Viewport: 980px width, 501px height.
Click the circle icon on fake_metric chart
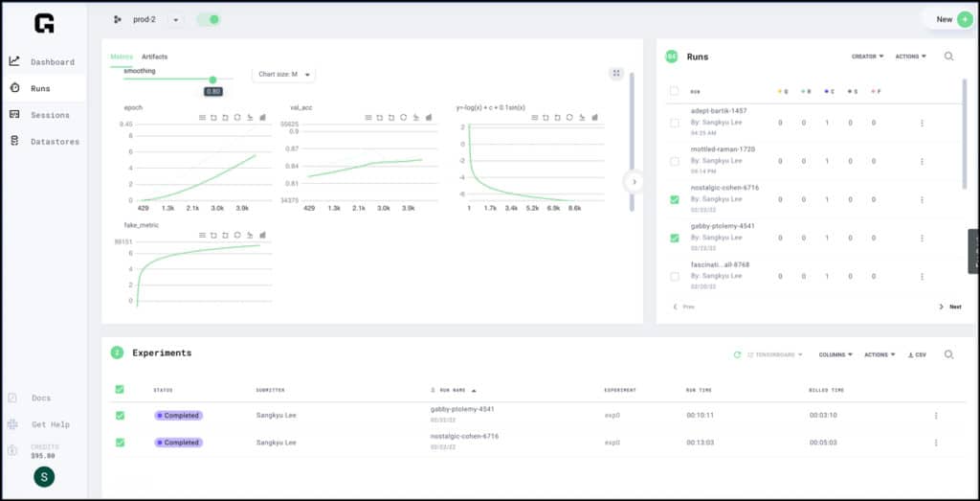237,236
